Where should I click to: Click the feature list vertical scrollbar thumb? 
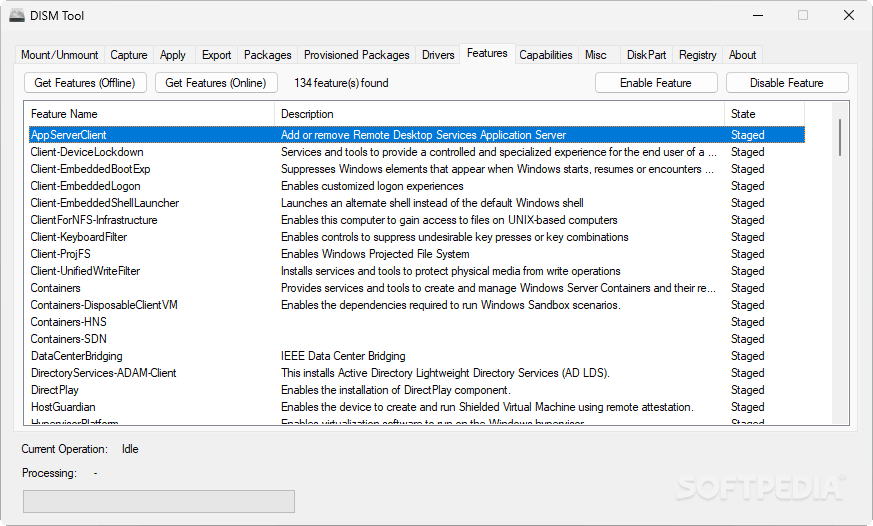point(840,137)
